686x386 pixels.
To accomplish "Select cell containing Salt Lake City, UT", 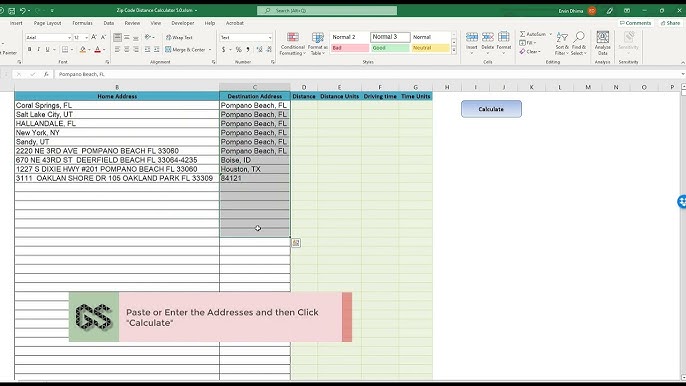I will 117,115.
